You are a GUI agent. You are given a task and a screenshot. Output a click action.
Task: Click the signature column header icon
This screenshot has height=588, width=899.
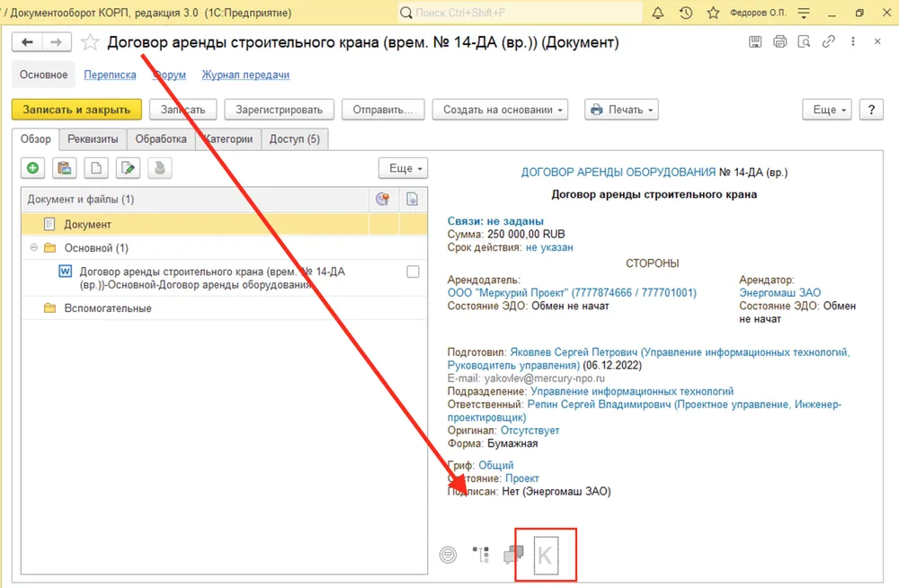(382, 199)
